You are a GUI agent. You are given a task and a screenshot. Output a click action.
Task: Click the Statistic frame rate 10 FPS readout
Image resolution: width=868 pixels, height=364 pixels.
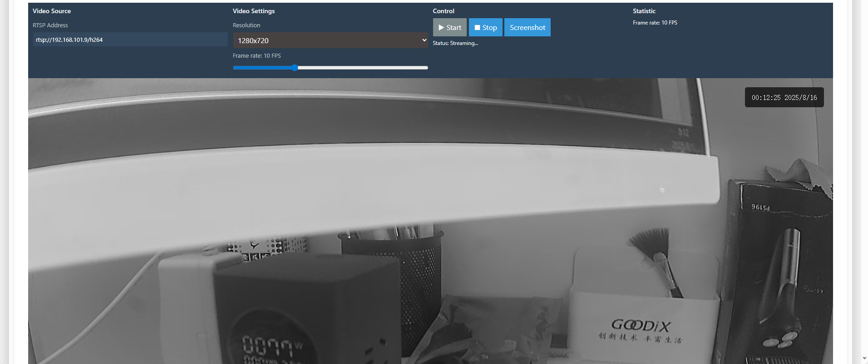[655, 23]
